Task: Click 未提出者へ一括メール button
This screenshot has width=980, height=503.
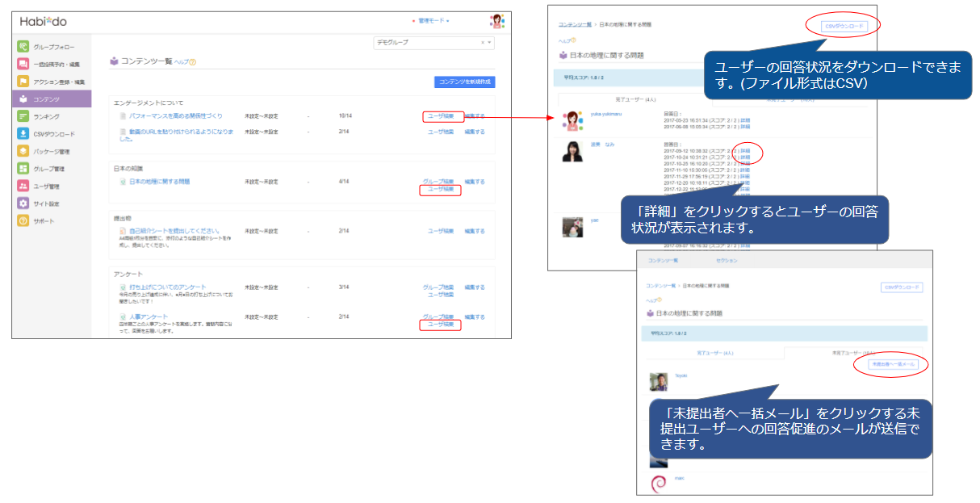Action: pos(894,365)
